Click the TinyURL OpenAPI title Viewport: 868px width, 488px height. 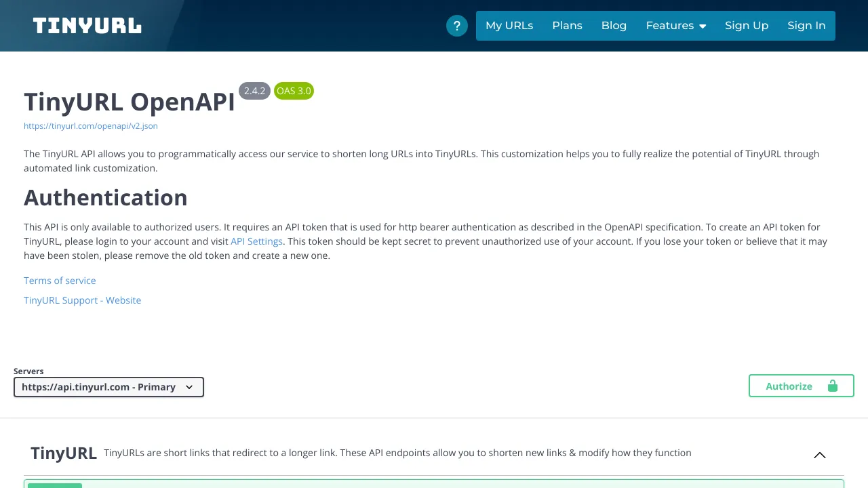[130, 102]
